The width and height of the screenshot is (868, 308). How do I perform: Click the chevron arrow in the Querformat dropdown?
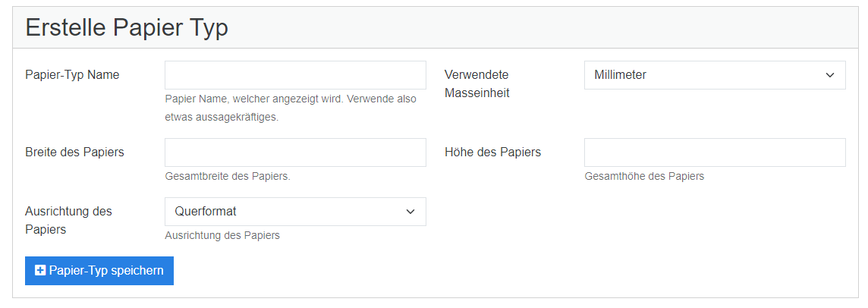410,212
